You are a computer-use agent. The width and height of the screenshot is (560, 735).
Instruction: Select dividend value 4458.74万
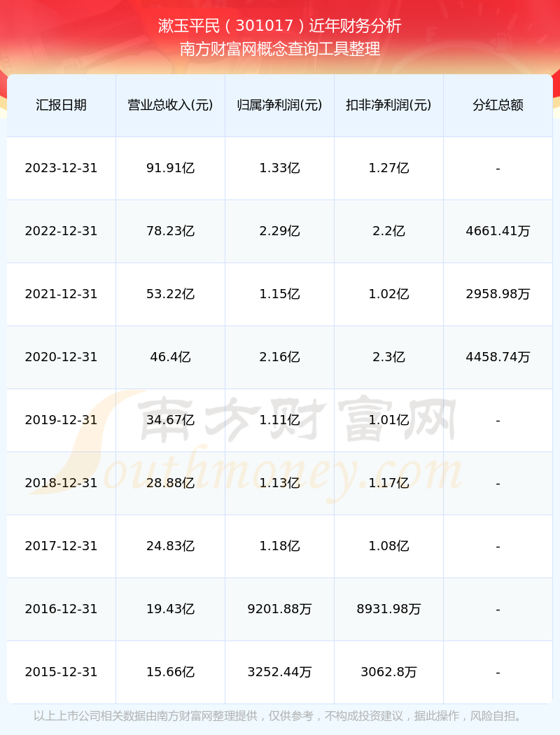coord(498,357)
